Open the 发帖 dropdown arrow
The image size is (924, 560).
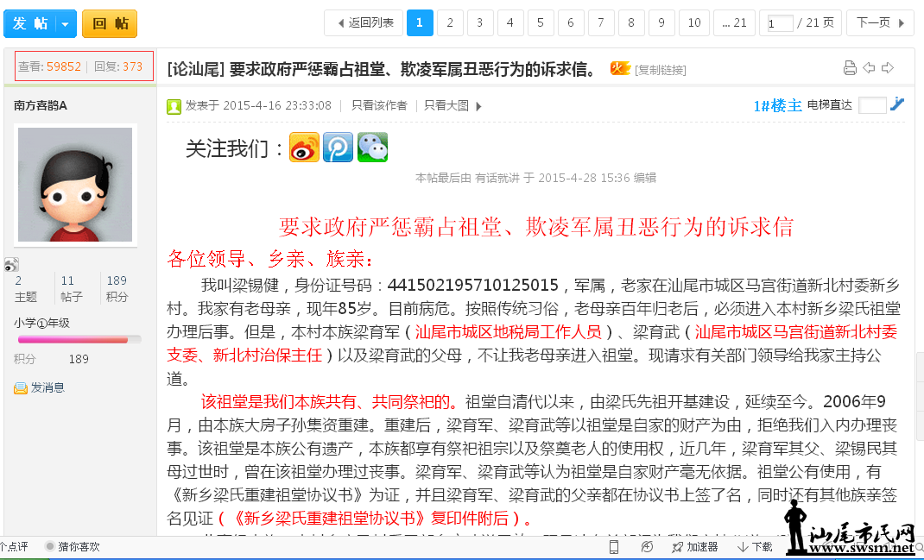[x=66, y=24]
